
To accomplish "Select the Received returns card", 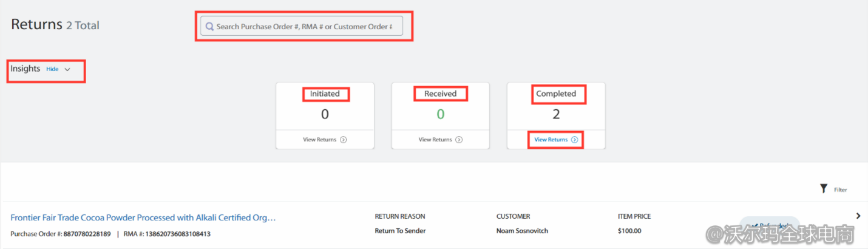I will pos(440,115).
